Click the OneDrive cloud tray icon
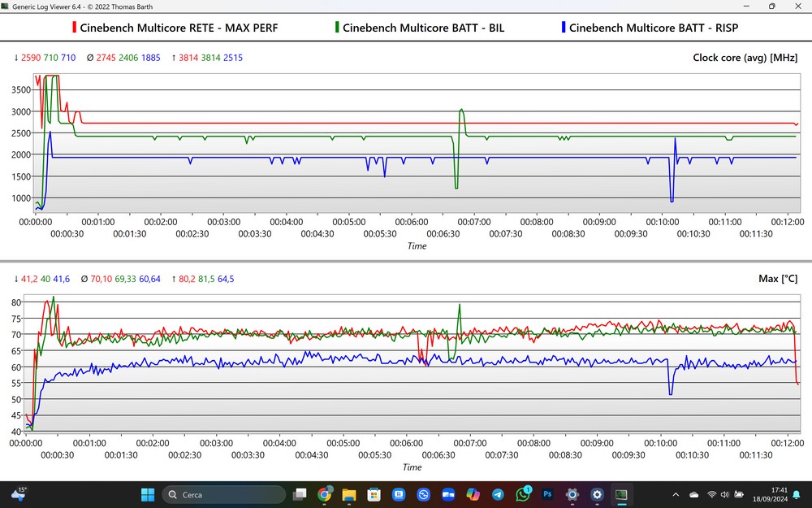The height and width of the screenshot is (508, 812). 694,494
